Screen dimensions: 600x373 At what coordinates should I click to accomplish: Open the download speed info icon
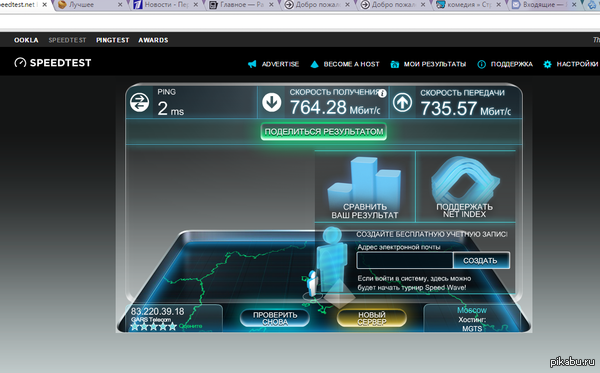(382, 93)
